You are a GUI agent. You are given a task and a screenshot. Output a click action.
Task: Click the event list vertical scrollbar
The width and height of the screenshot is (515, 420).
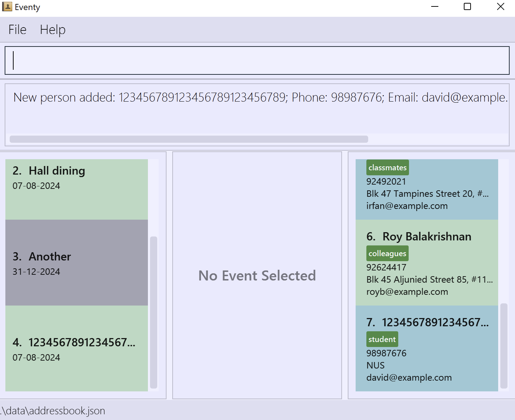pyautogui.click(x=154, y=312)
